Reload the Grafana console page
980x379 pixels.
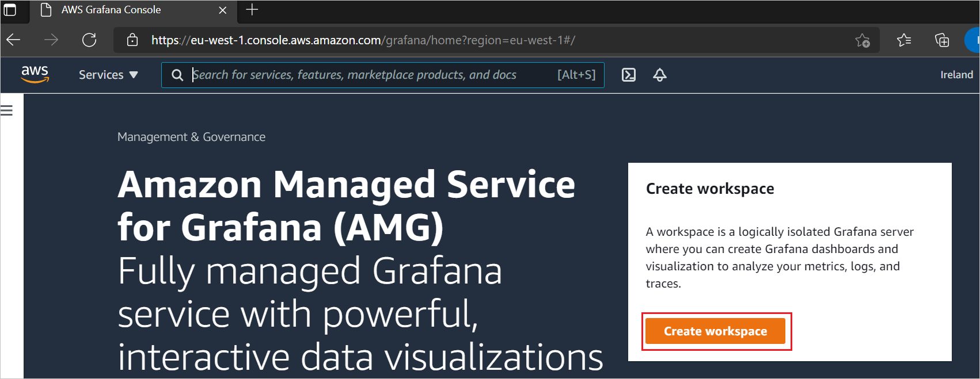pos(89,40)
